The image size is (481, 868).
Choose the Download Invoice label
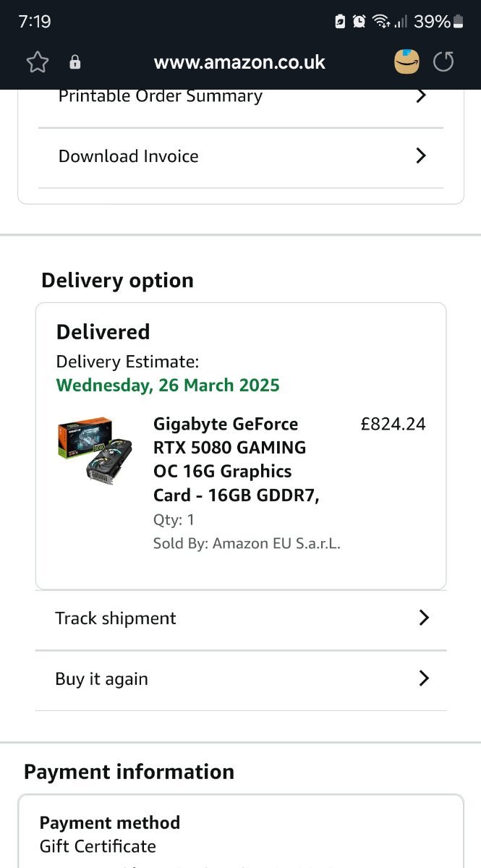(128, 156)
